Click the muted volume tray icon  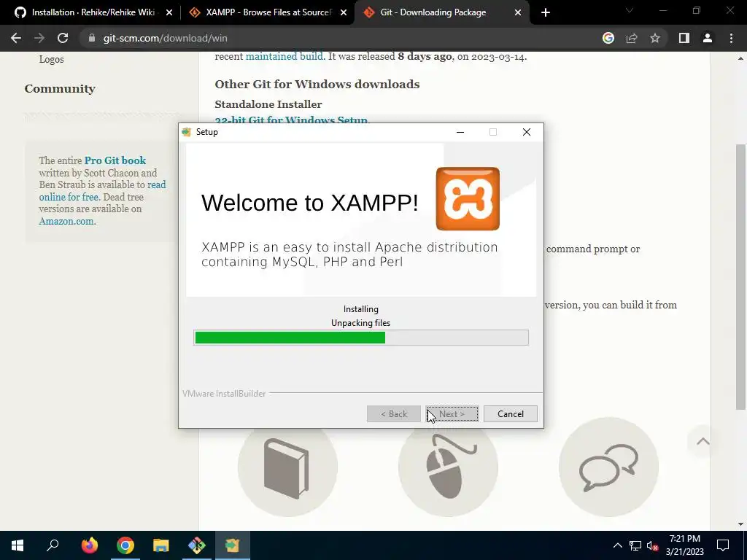click(x=653, y=545)
